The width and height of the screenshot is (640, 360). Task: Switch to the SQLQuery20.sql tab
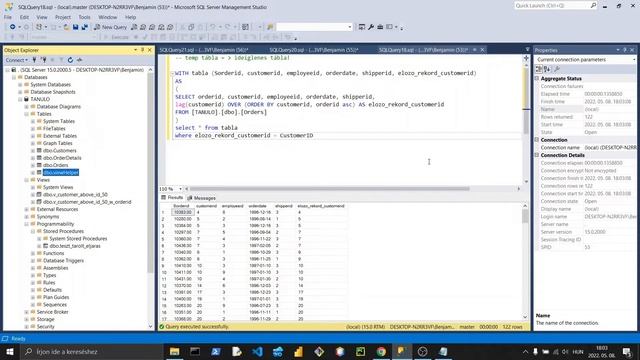click(313, 50)
